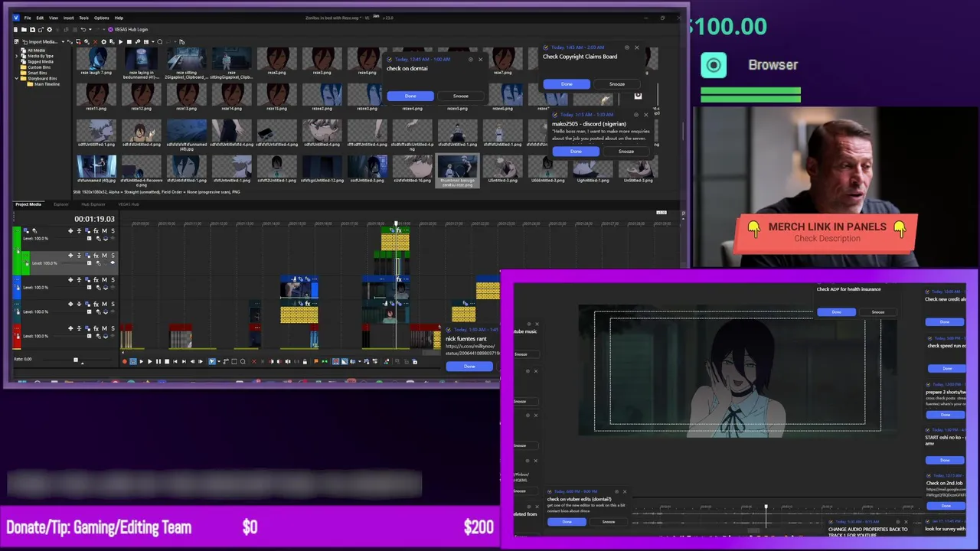Expand the Media By Type tree node
This screenshot has width=980, height=551.
click(16, 56)
